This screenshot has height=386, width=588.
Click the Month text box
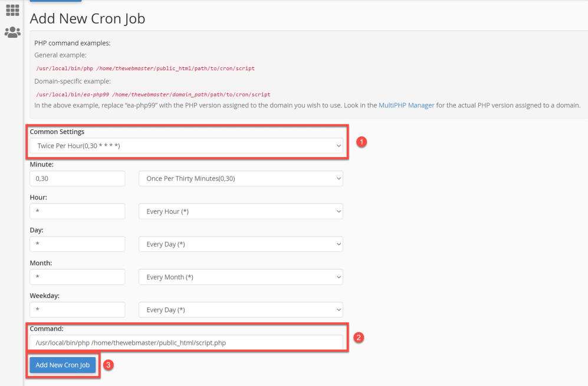coord(77,276)
